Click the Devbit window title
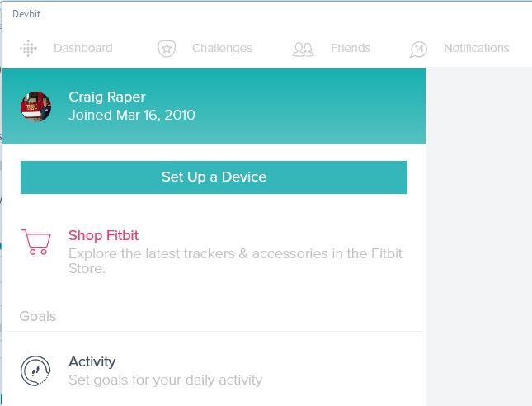 26,14
